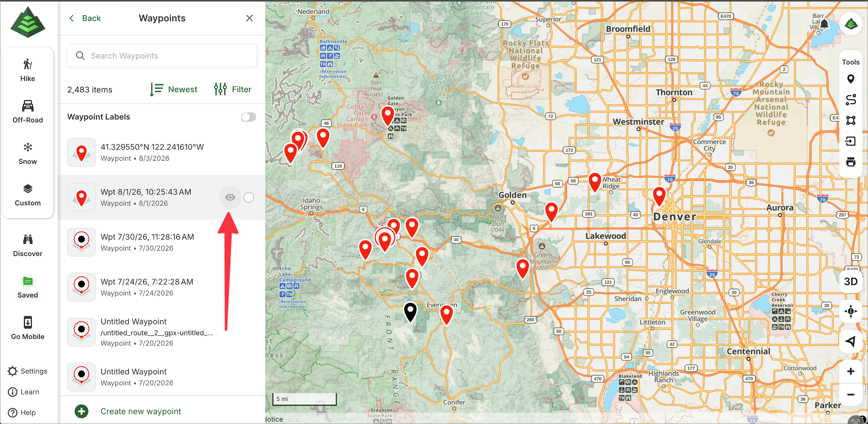Click the Rocky Flats refuge deer icon
The height and width of the screenshot is (424, 868).
pos(525,76)
